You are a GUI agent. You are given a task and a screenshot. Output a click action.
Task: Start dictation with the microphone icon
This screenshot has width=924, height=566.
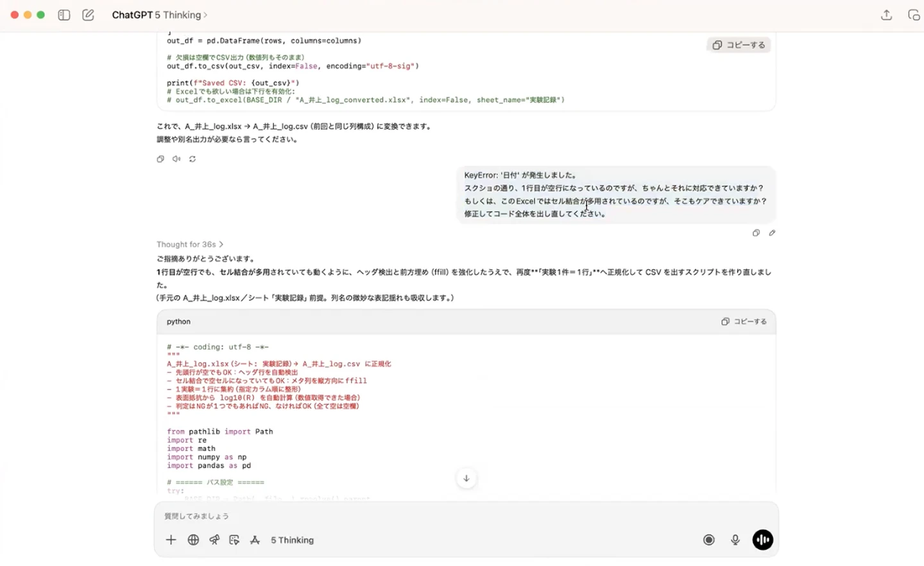click(735, 540)
